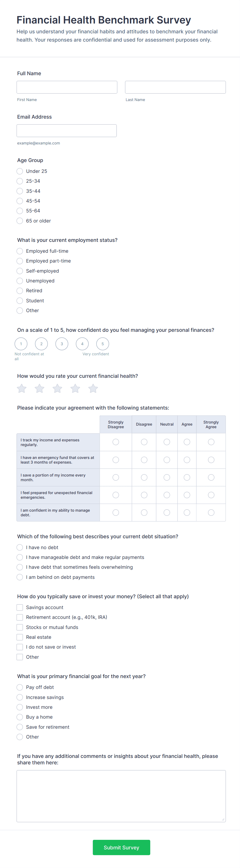The image size is (240, 868).
Task: Tick the Stocks or mutual funds checkbox
Action: (20, 627)
